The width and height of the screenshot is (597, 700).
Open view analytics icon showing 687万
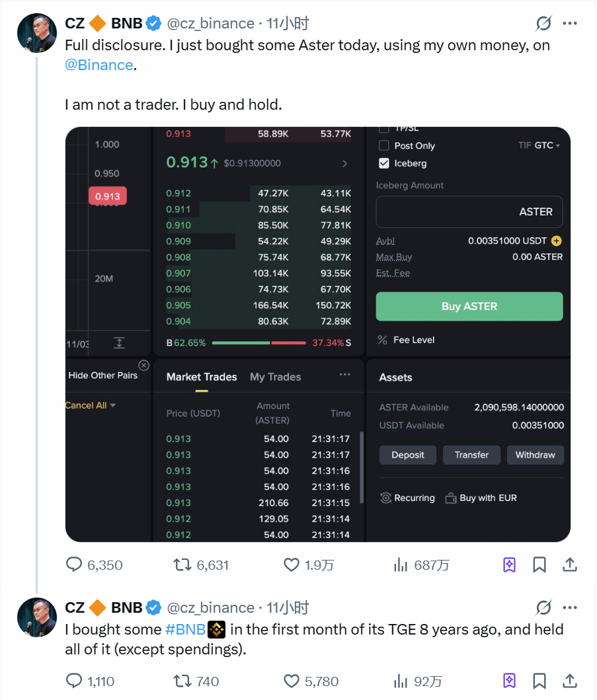(401, 565)
